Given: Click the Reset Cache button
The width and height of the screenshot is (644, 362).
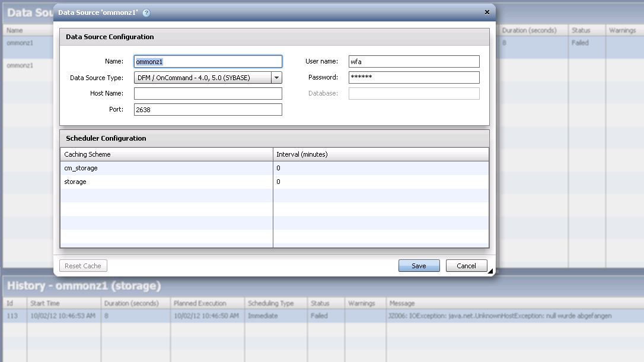Looking at the screenshot, I should point(84,266).
